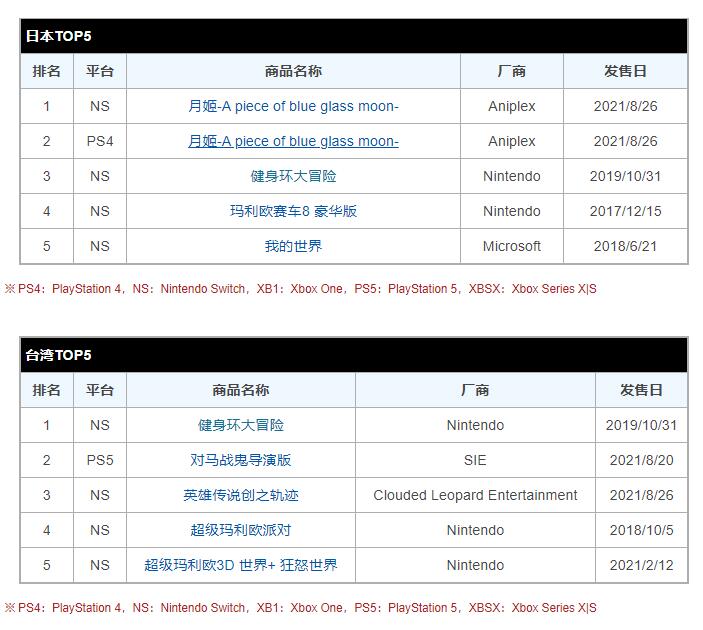Click the 2017/12/15 release date
Image resolution: width=703 pixels, height=630 pixels.
pos(625,211)
